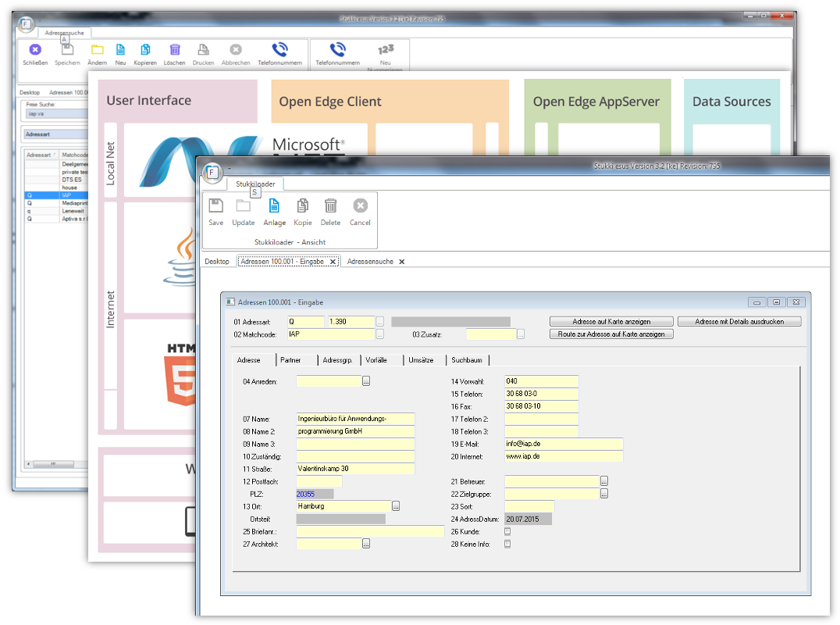Open lookup button next to 01 Adressart
The width and height of the screenshot is (840, 625).
click(380, 322)
